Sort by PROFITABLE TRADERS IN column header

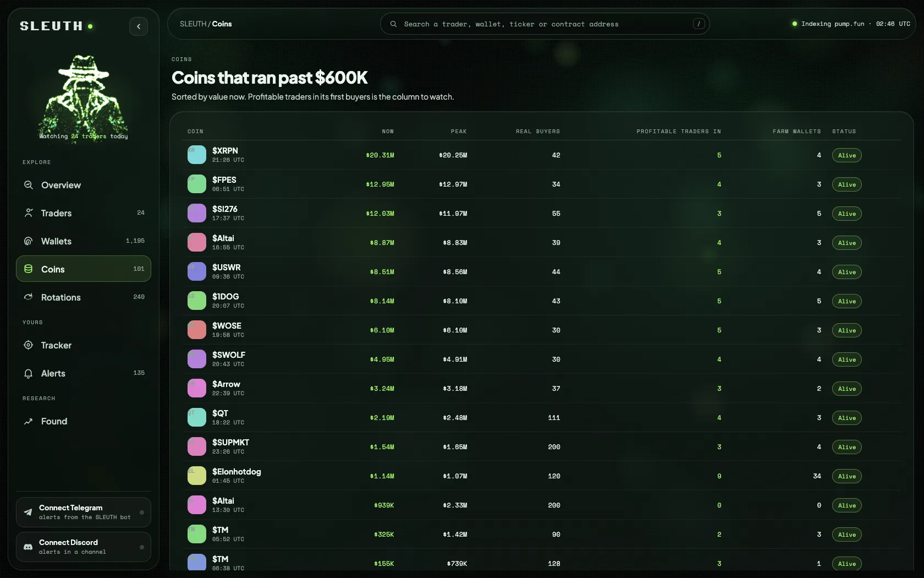pos(679,132)
